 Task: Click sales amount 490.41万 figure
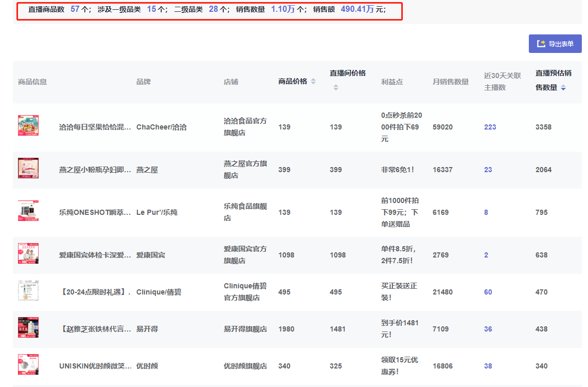[x=357, y=9]
